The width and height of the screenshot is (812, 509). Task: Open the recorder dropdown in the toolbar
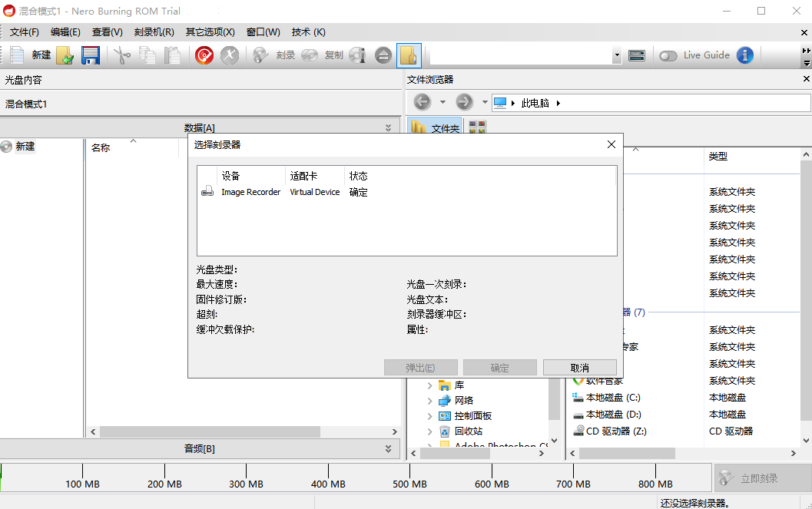617,55
